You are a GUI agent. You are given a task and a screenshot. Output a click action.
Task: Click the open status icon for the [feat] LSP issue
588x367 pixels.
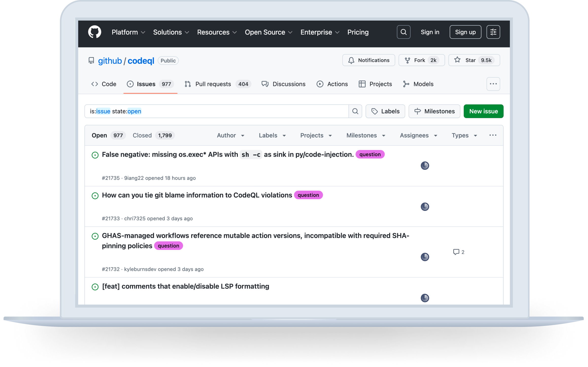(95, 287)
